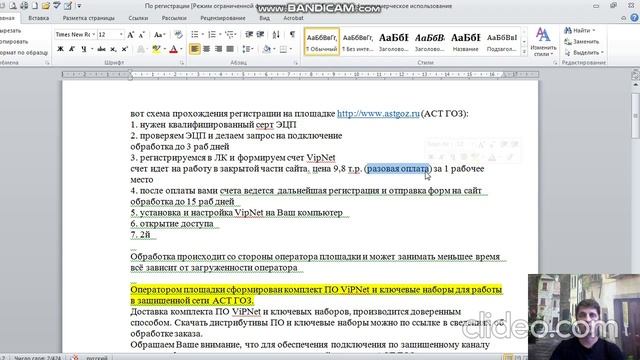Viewport: 640px width, 360px height.
Task: Click the borders icon
Action: click(283, 49)
